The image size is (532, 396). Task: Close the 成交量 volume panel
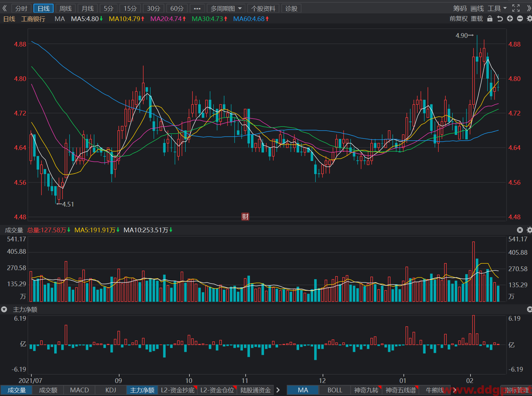[x=520, y=230]
